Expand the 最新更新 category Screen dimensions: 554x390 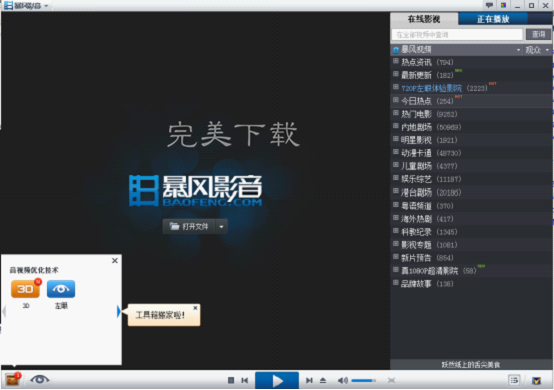click(x=396, y=74)
